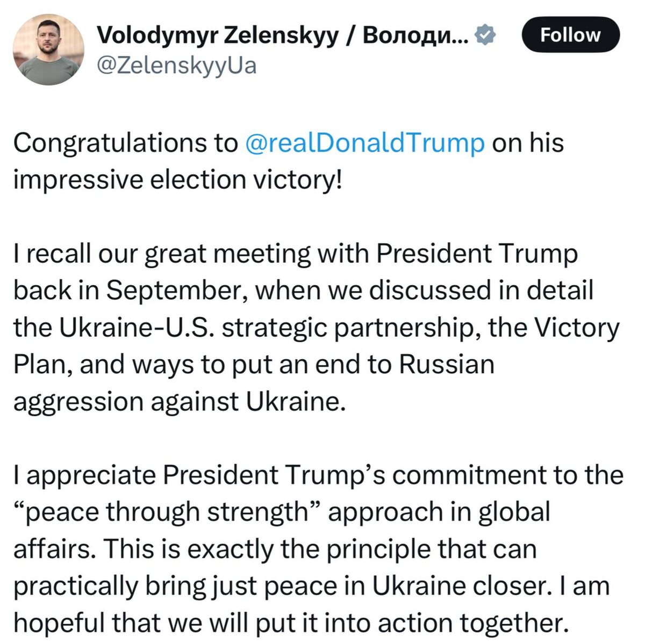Image resolution: width=645 pixels, height=644 pixels.
Task: Open the account name Volodymyr Zelenskyy
Action: 269,34
